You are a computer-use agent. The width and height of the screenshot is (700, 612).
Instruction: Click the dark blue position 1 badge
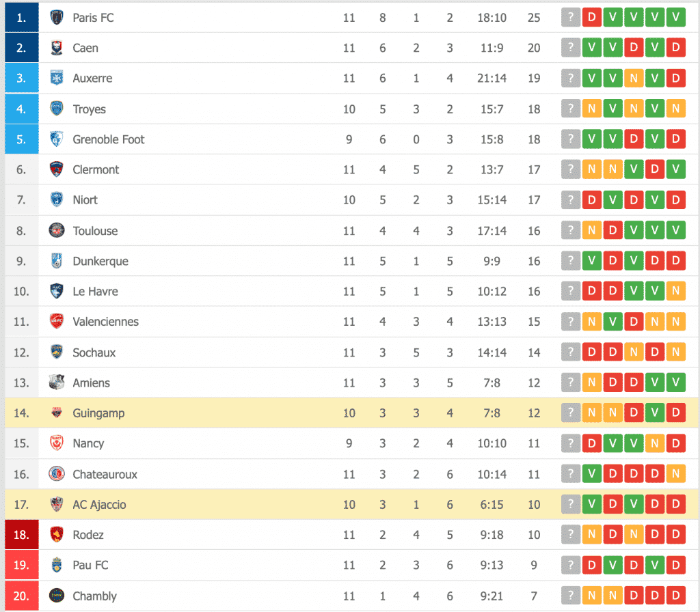22,18
